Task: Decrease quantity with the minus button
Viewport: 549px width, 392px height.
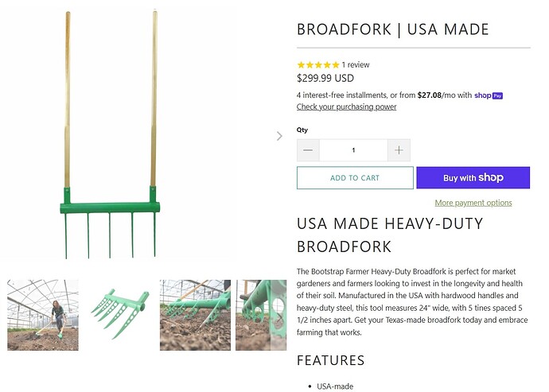Action: (308, 150)
